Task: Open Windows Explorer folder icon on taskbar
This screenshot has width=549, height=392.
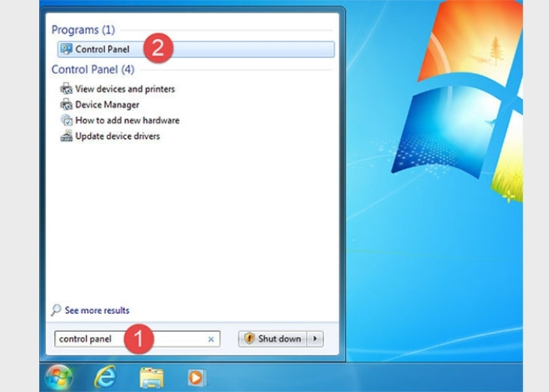Action: point(151,377)
